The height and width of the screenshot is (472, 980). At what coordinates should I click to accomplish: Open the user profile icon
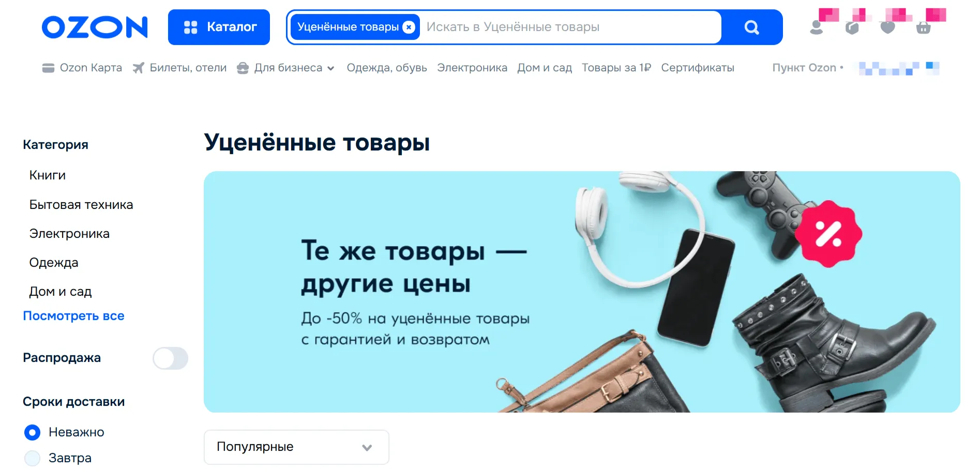point(817,27)
